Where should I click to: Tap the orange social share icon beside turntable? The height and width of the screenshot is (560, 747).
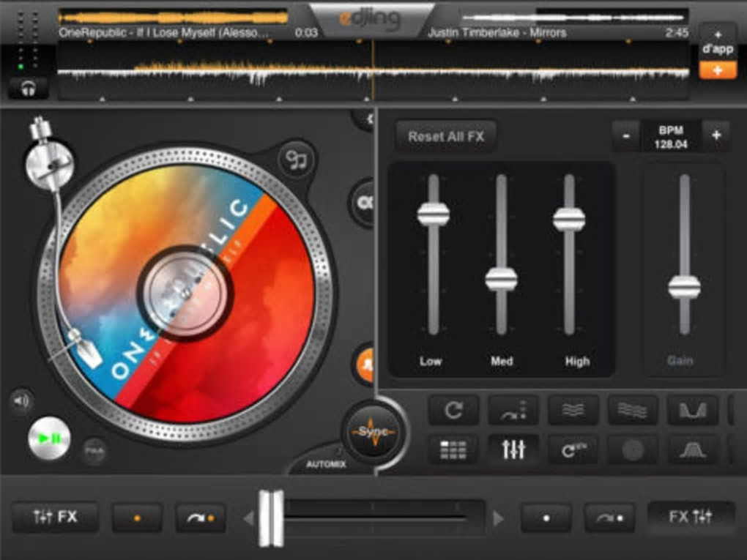(x=365, y=365)
